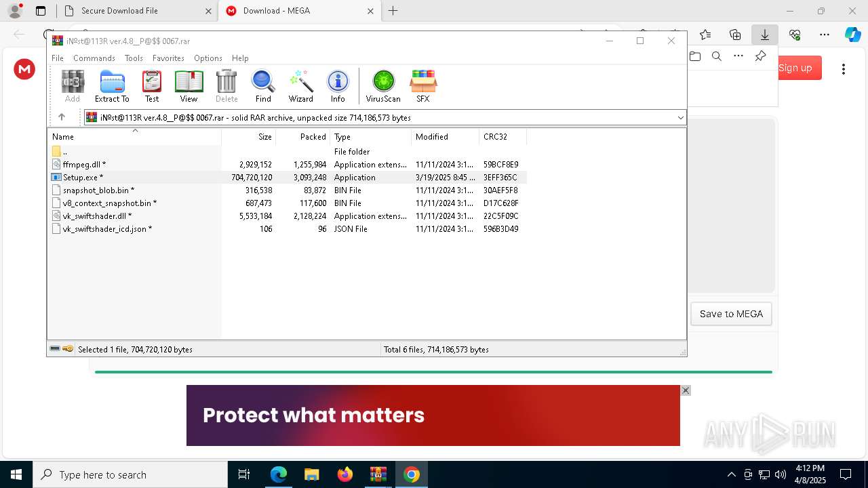Open the Edge tab actions menu icon
Image resolution: width=868 pixels, height=488 pixels.
tap(41, 11)
